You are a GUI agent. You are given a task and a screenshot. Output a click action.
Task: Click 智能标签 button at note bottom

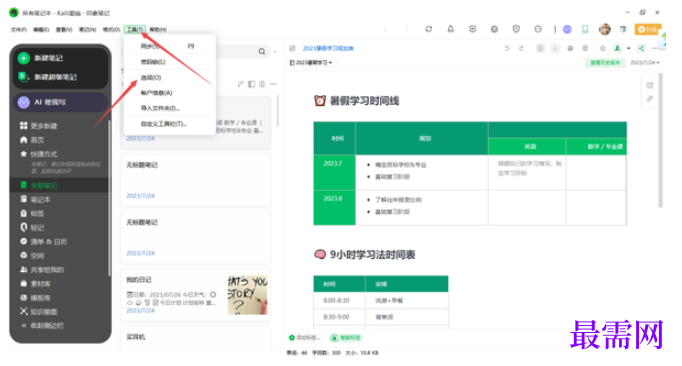347,338
